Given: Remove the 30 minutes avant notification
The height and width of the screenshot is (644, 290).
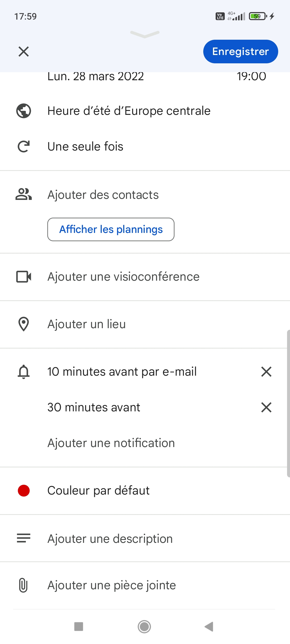Looking at the screenshot, I should pyautogui.click(x=266, y=407).
